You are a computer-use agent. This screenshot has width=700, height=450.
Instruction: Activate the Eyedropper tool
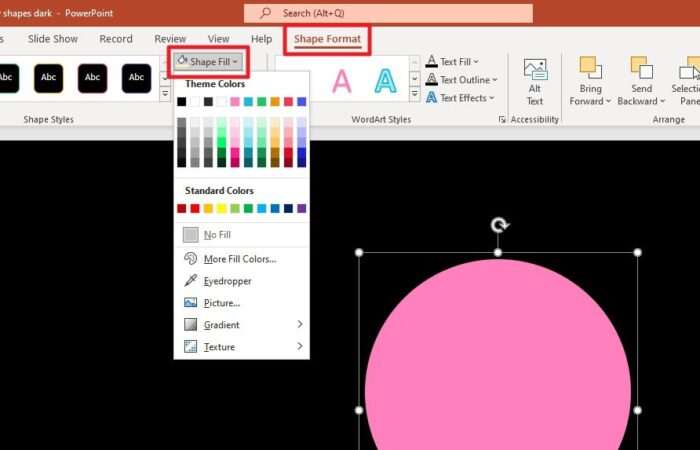pyautogui.click(x=241, y=281)
